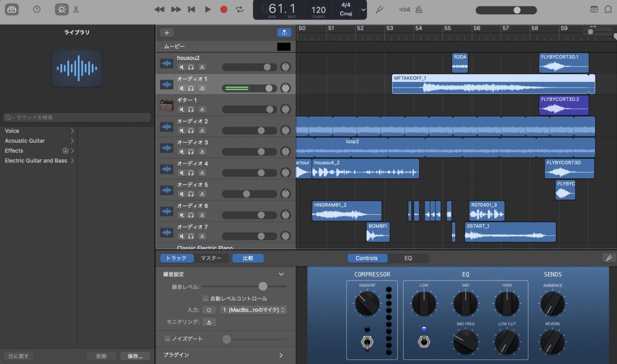617x364 pixels.
Task: Switch to the EQ tab
Action: click(408, 258)
